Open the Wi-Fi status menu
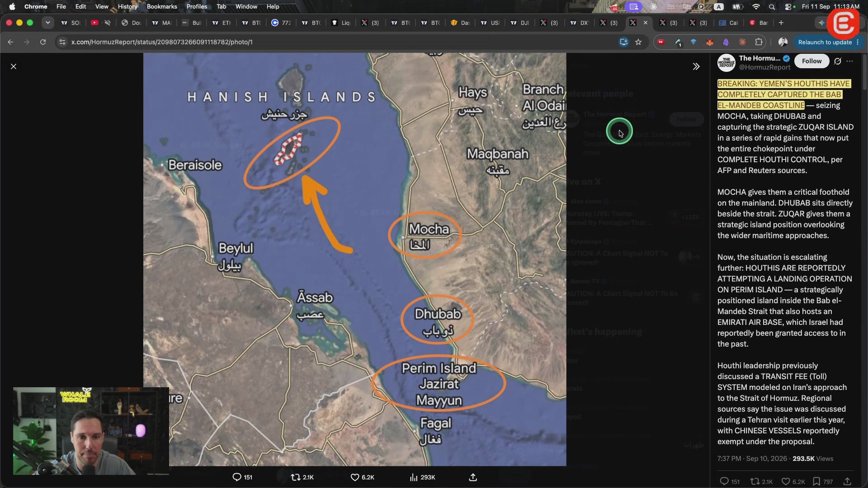The height and width of the screenshot is (488, 868). (756, 6)
